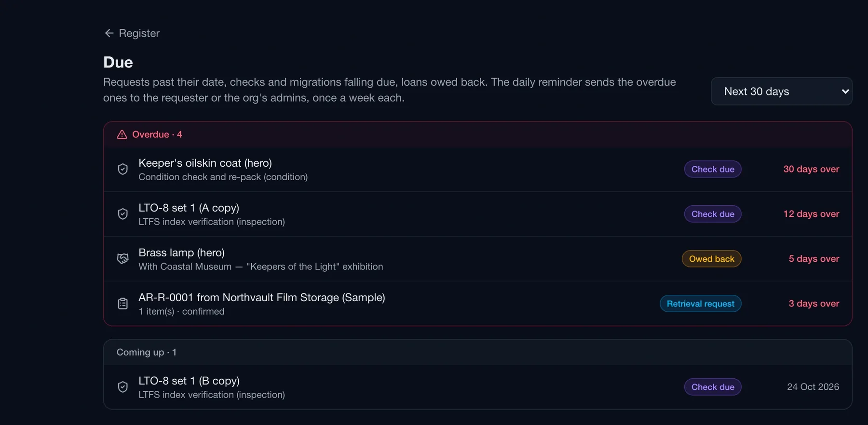Viewport: 868px width, 425px height.
Task: Select the Owed back badge
Action: click(x=712, y=259)
